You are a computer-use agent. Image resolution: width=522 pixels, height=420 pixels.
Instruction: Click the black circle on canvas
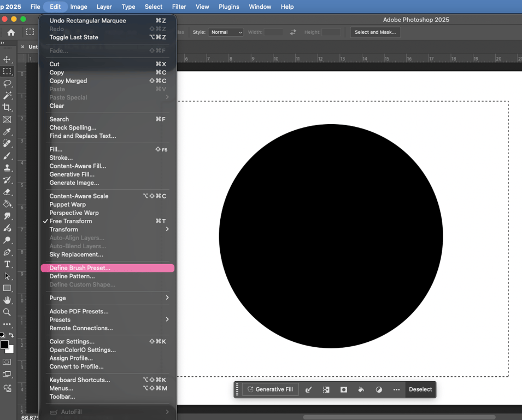pyautogui.click(x=331, y=236)
